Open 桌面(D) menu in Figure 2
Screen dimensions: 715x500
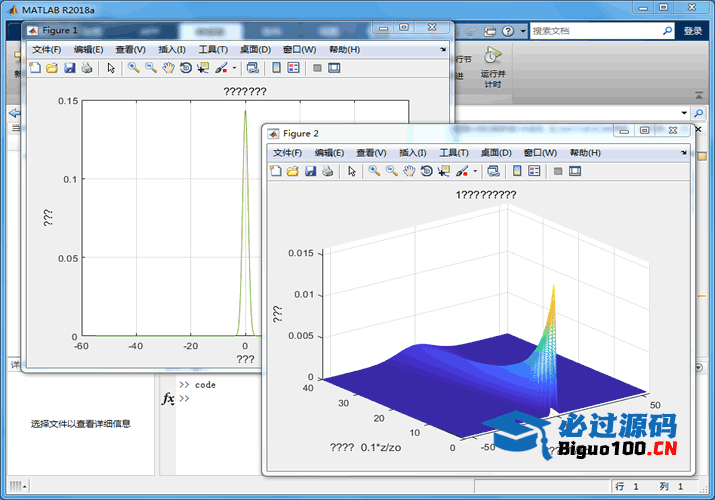tap(496, 153)
